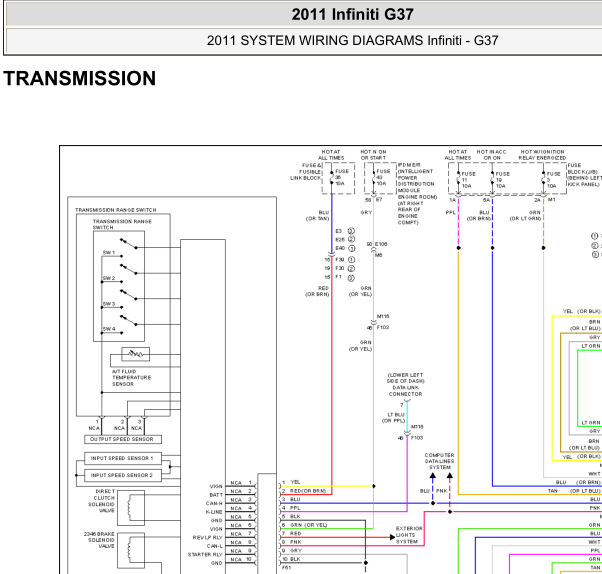This screenshot has height=574, width=602.
Task: Click 'COMPUTER DATA LINES SYSTEM' label
Action: tap(440, 461)
